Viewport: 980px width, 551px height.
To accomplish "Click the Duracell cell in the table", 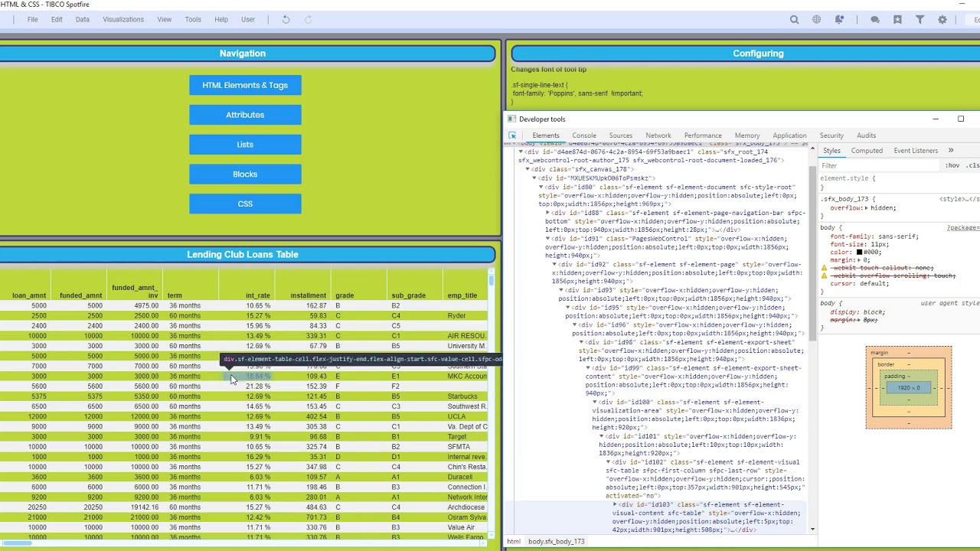I will pos(460,477).
